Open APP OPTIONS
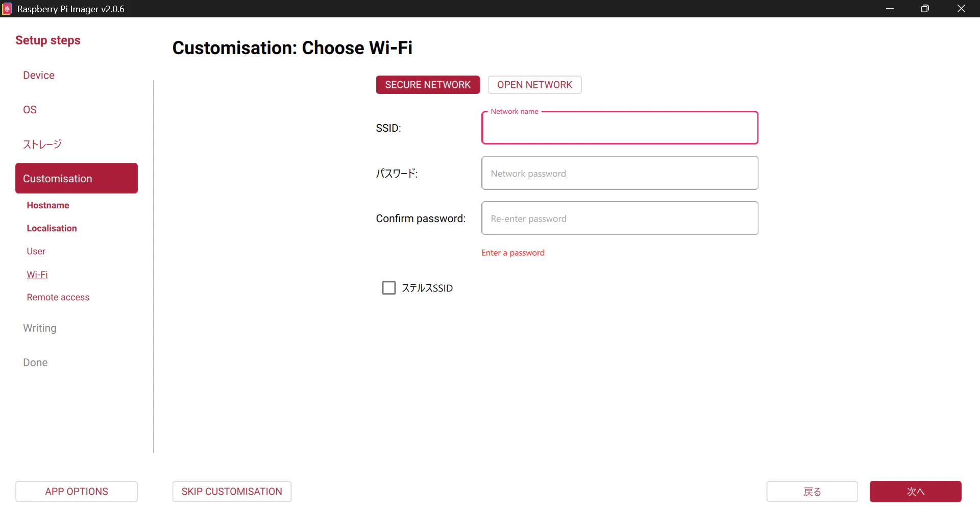The width and height of the screenshot is (980, 513). coord(77,492)
